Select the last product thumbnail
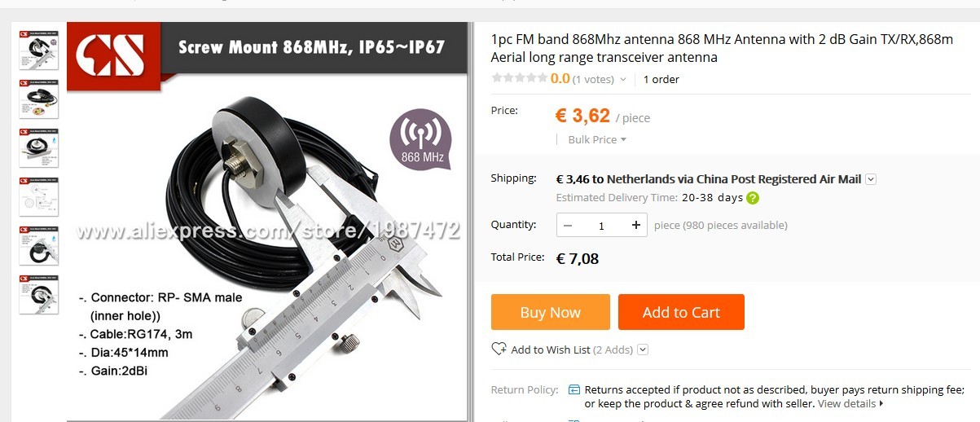This screenshot has width=980, height=422. pos(38,294)
